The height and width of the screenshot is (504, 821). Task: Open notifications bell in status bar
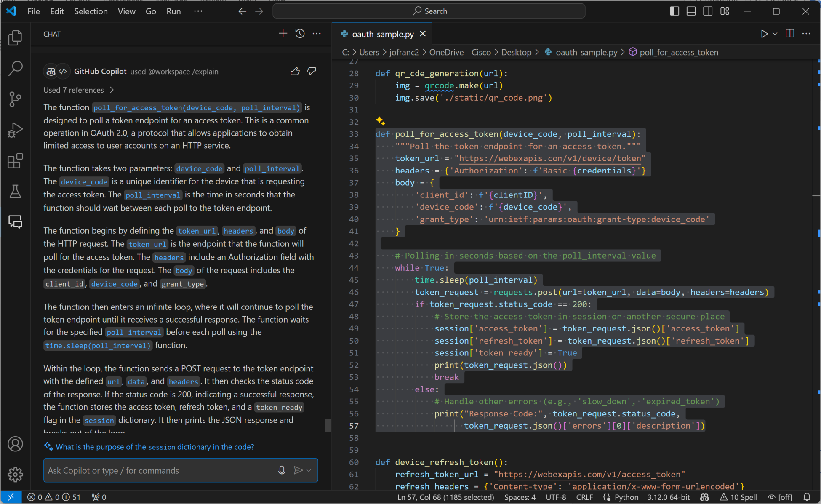[x=807, y=497]
